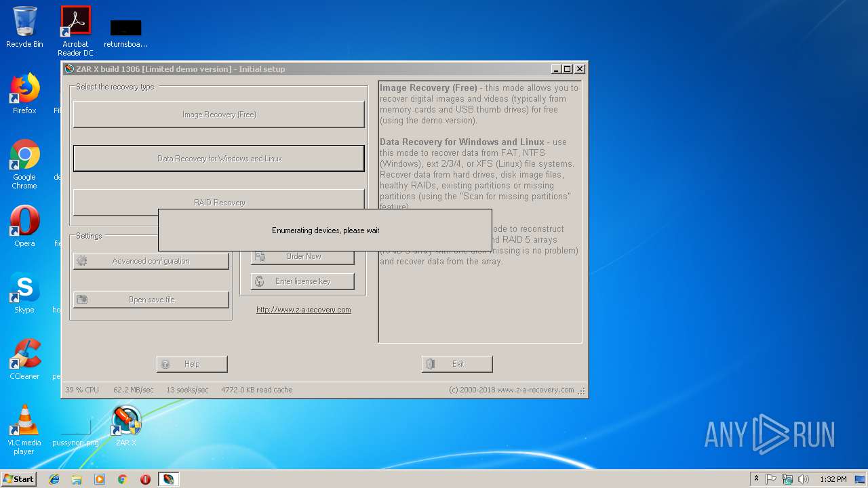Image resolution: width=868 pixels, height=488 pixels.
Task: Click the 4772.0 KB read cache status
Action: pos(257,390)
